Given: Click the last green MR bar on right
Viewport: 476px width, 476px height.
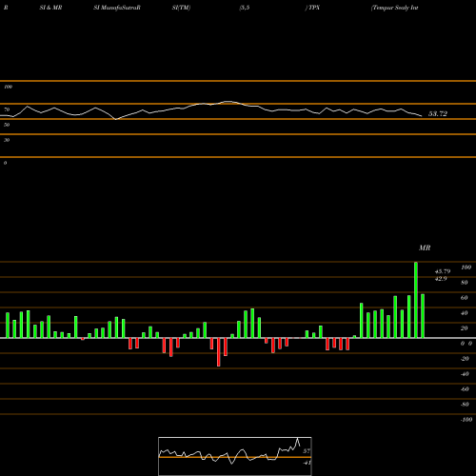Looking at the screenshot, I should (x=423, y=316).
